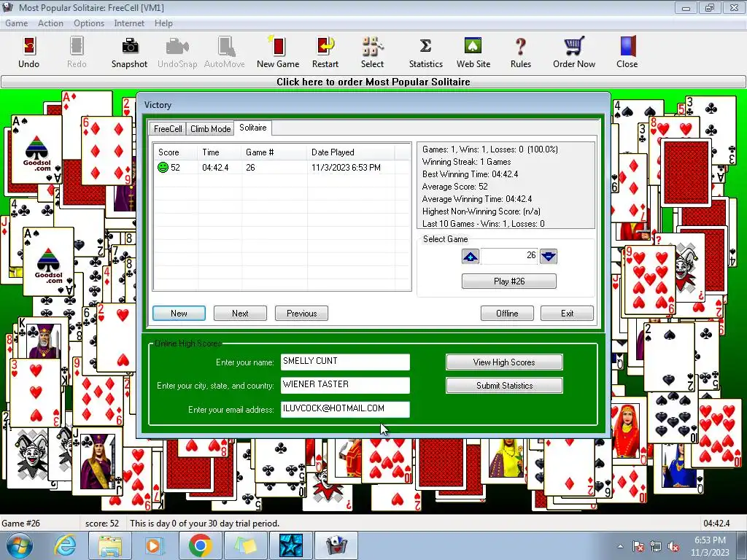
Task: Click the Play #26 button
Action: click(x=508, y=281)
